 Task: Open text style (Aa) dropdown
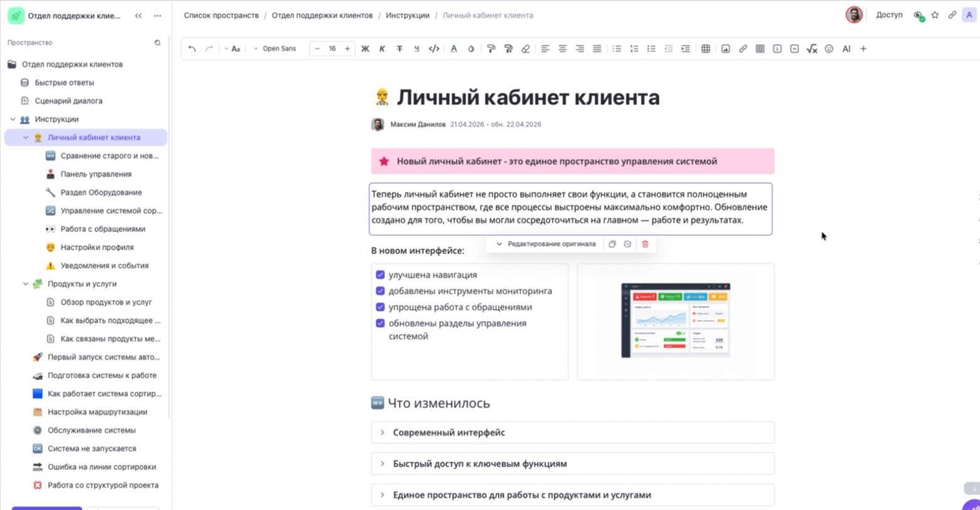click(x=232, y=48)
